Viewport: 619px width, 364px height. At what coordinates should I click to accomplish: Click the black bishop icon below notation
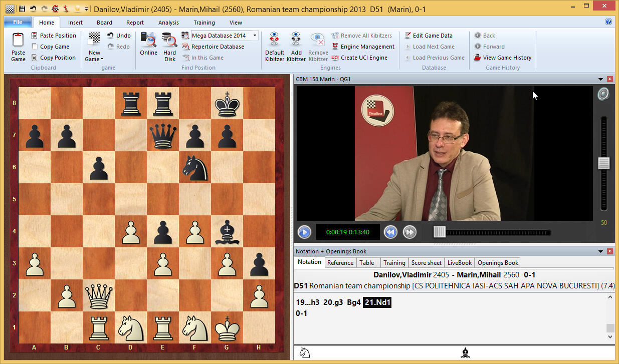tap(466, 352)
